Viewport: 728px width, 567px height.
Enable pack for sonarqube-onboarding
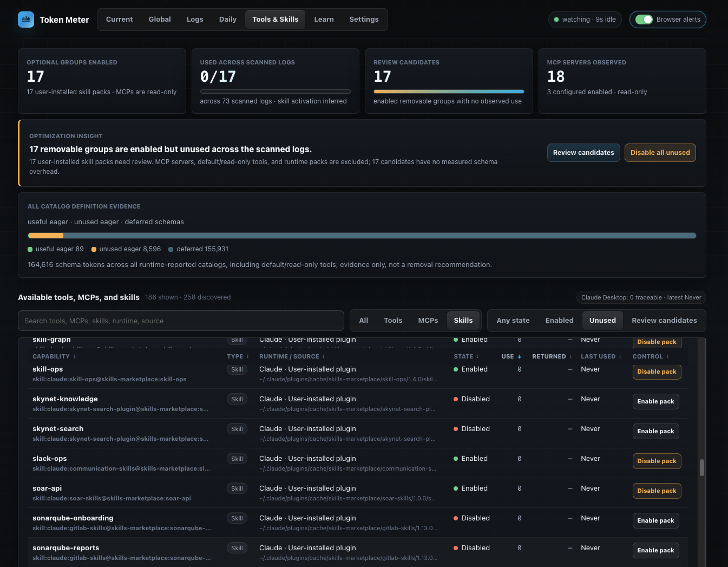tap(655, 520)
